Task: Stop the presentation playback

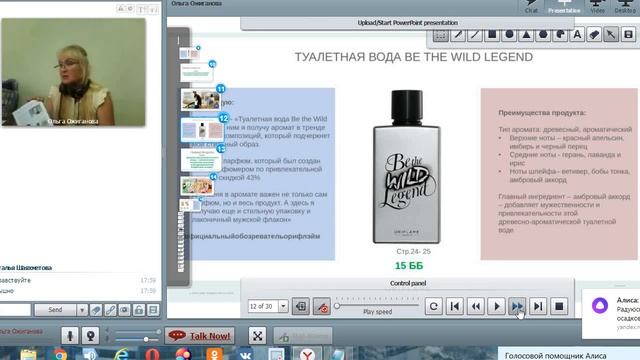Action: pyautogui.click(x=559, y=306)
